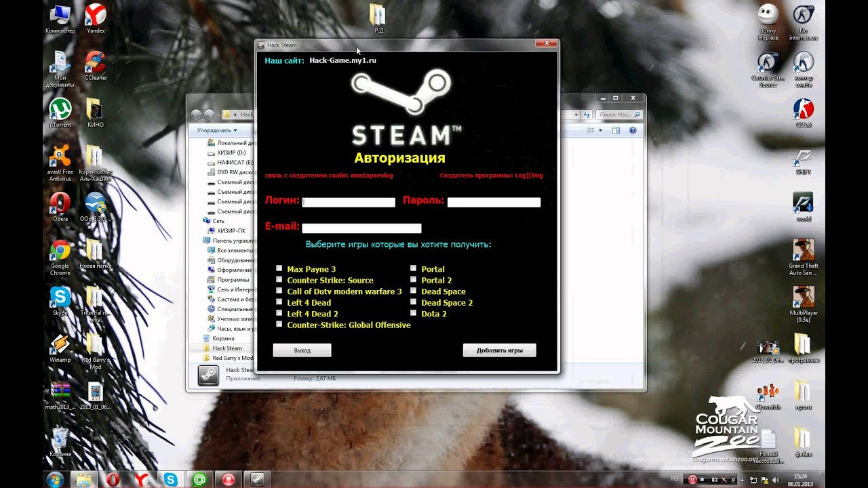This screenshot has width=868, height=488.
Task: Launch avast! Free Antivirus shortcut
Action: (x=60, y=164)
